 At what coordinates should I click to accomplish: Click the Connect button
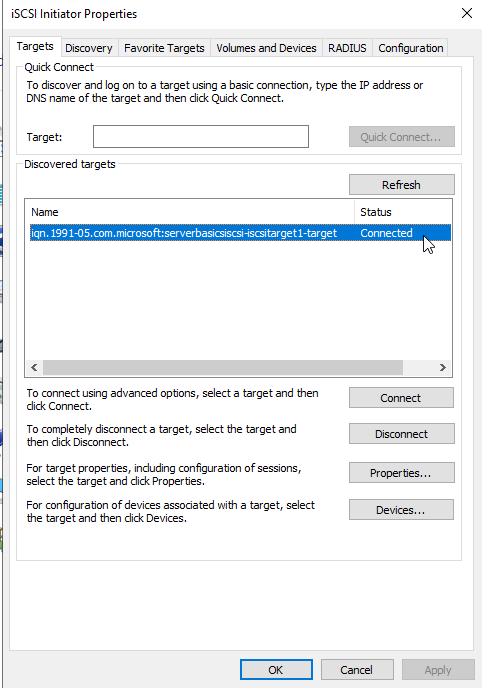[x=401, y=398]
